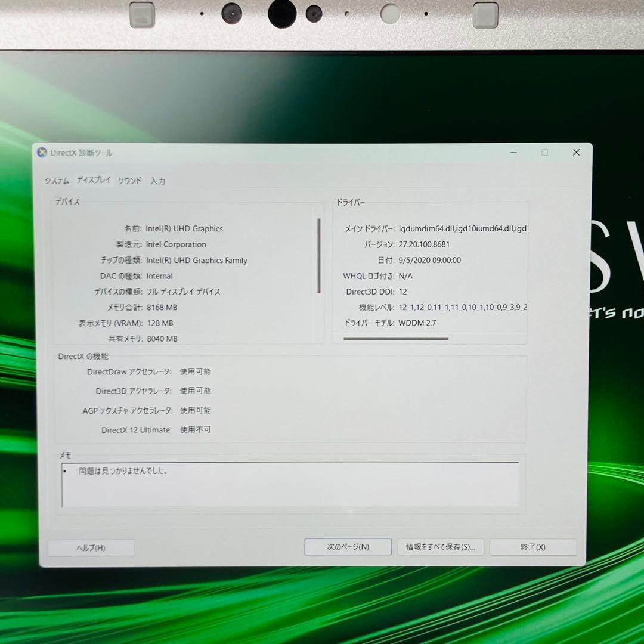Screen dimensions: 644x644
Task: Click the ヘルプ(H) button
Action: 91,547
